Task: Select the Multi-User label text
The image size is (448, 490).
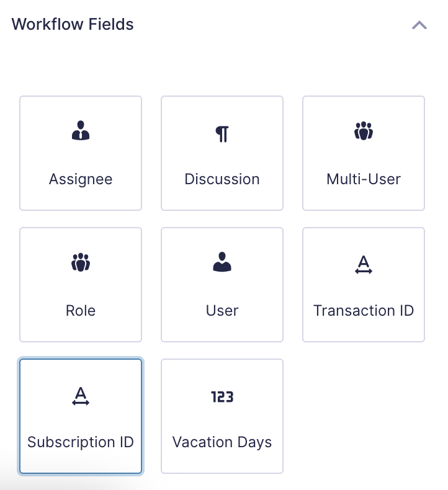Action: tap(364, 180)
